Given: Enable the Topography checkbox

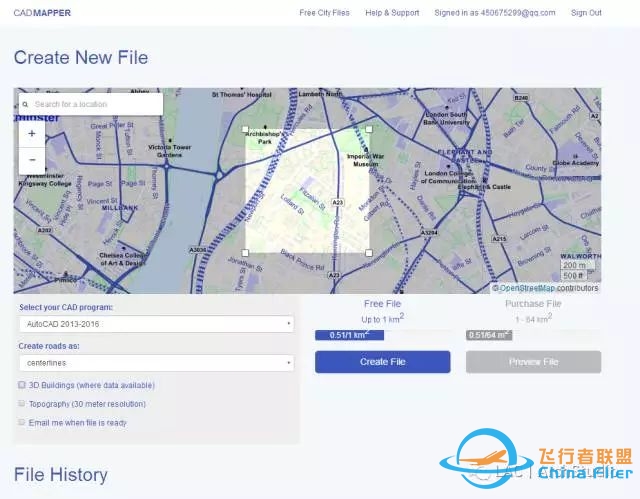Looking at the screenshot, I should [22, 404].
